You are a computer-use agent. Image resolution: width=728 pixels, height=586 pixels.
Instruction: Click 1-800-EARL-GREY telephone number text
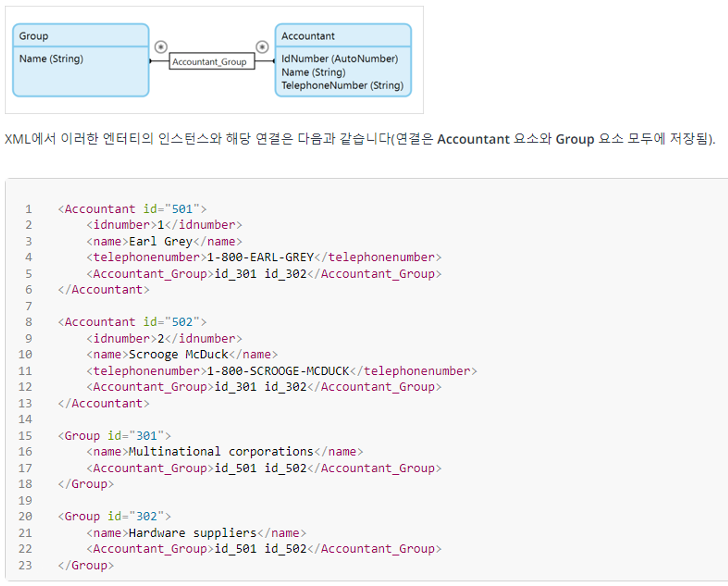(260, 257)
